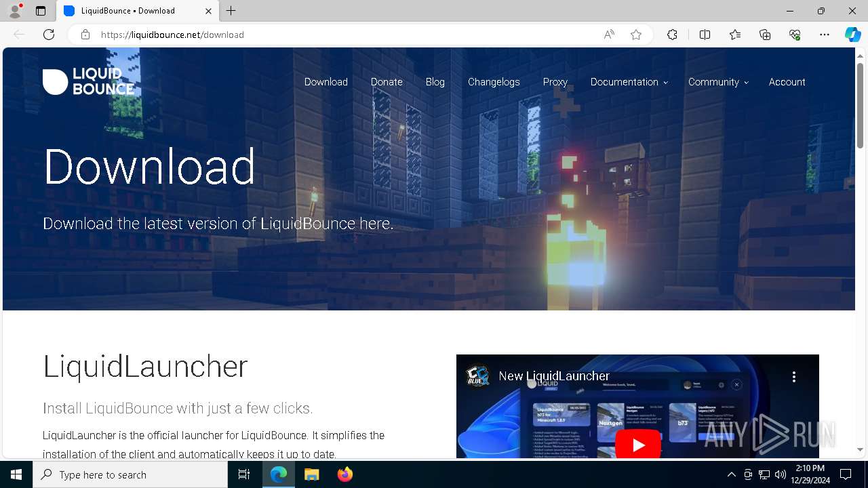The width and height of the screenshot is (868, 488).
Task: Go to Download nav item
Action: point(326,82)
